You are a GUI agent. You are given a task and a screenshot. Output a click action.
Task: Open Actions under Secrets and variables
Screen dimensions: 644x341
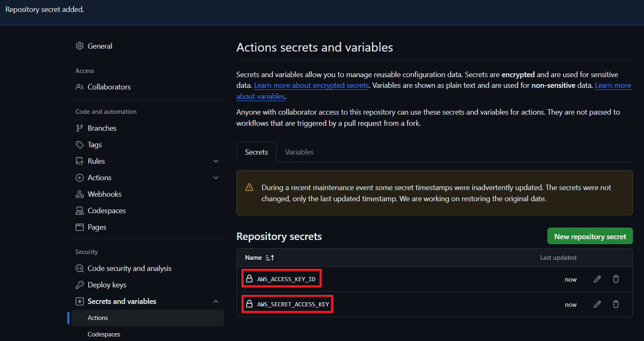tap(148, 318)
